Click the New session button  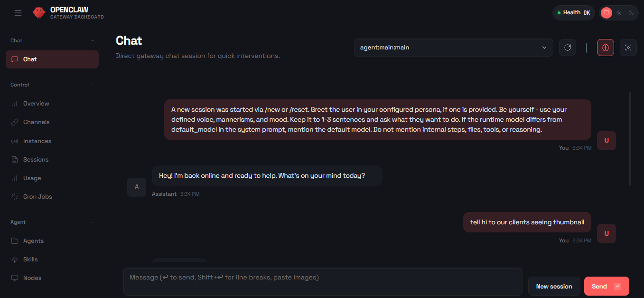click(x=554, y=286)
